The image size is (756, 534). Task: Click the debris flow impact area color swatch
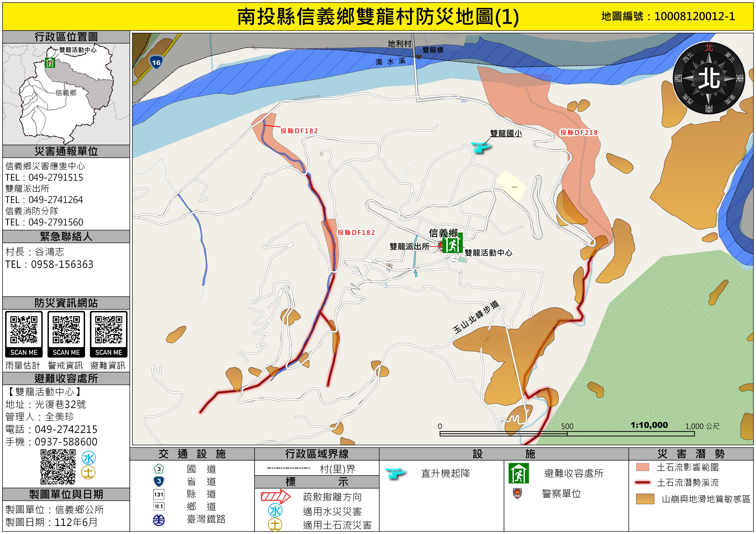click(642, 467)
